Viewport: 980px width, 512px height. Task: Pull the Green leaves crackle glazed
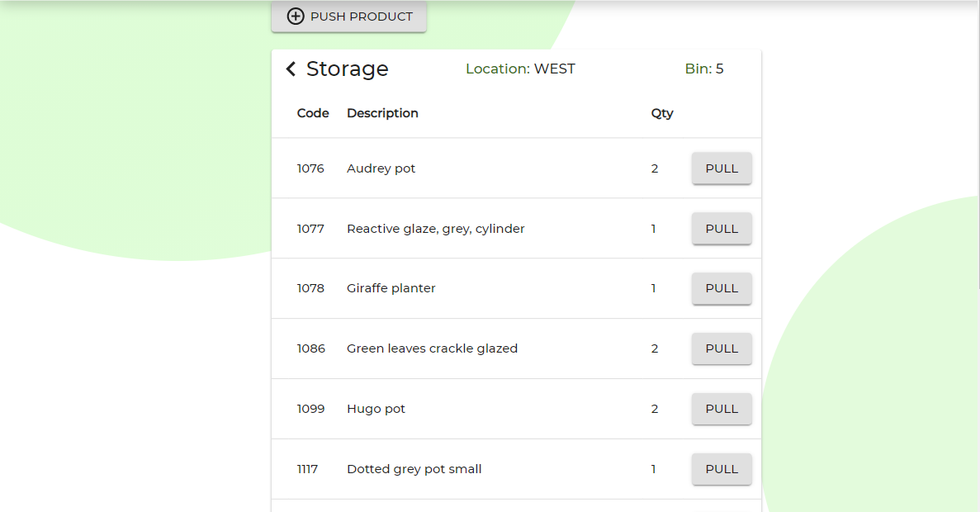[721, 349]
